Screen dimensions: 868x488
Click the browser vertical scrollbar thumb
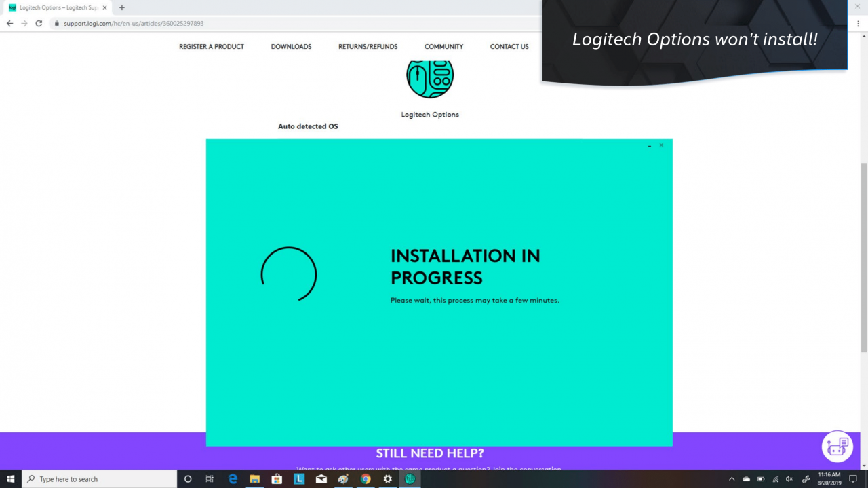coord(864,257)
